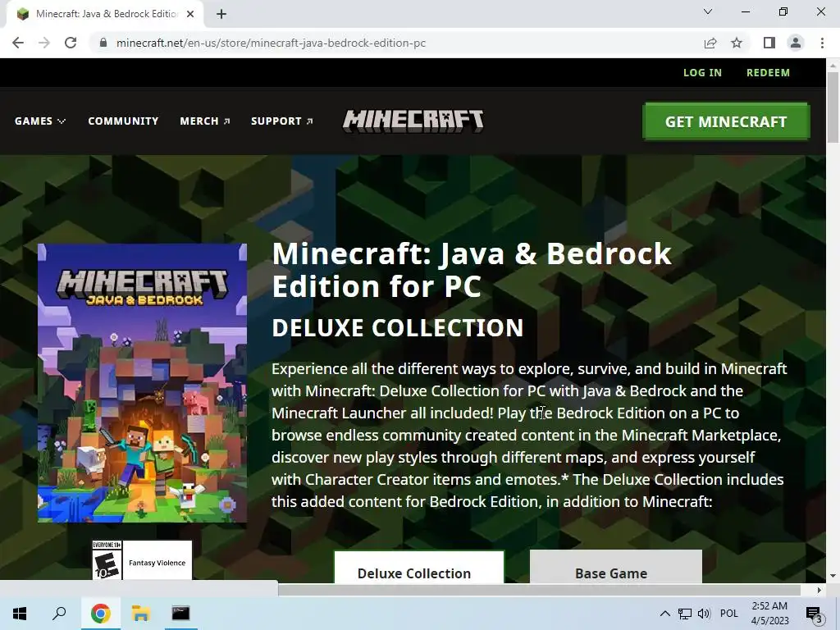This screenshot has height=630, width=840.
Task: Share this page via share icon
Action: (x=710, y=43)
